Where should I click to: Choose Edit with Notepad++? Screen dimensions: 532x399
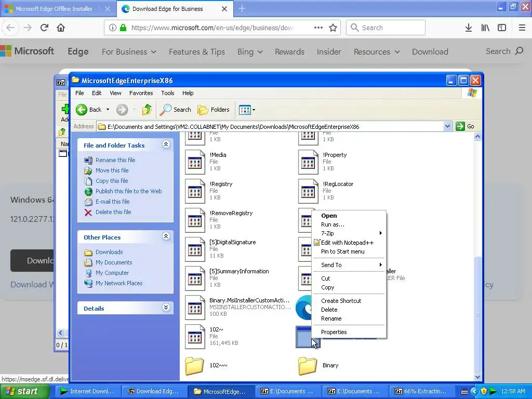349,243
